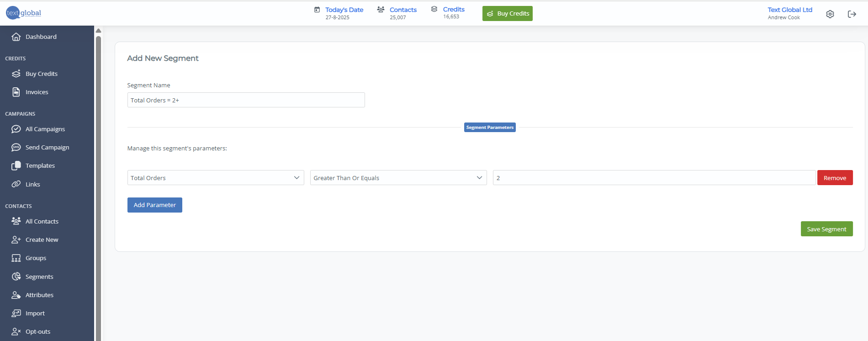Click the green Buy Credits button
The width and height of the screenshot is (868, 341).
[508, 13]
